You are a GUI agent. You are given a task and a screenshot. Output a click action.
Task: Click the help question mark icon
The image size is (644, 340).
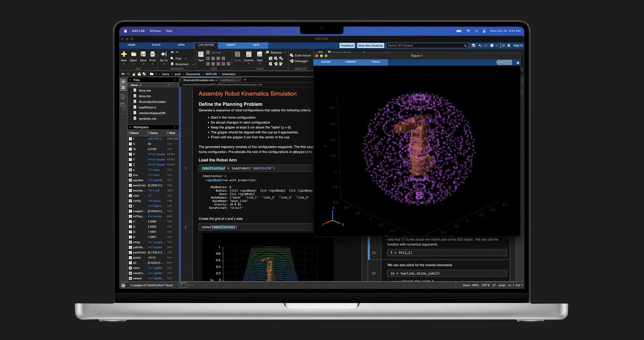pos(492,45)
